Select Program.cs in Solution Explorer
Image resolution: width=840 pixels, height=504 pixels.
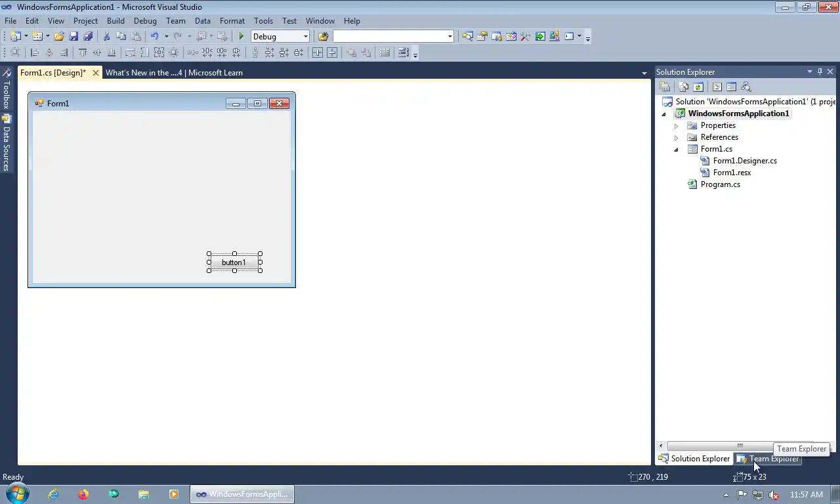720,184
